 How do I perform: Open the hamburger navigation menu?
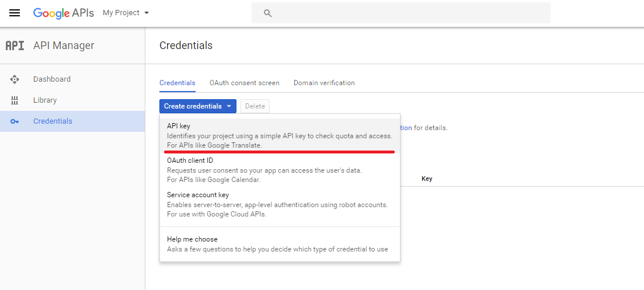(x=15, y=13)
